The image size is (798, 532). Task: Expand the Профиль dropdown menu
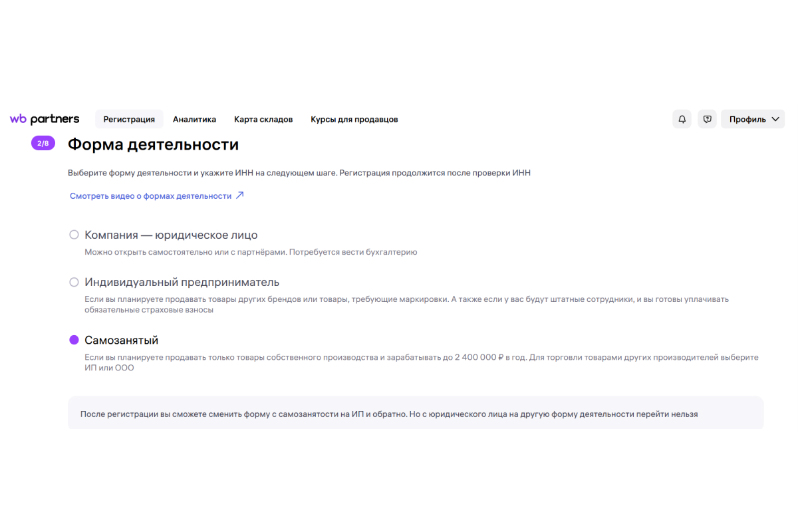pos(753,119)
